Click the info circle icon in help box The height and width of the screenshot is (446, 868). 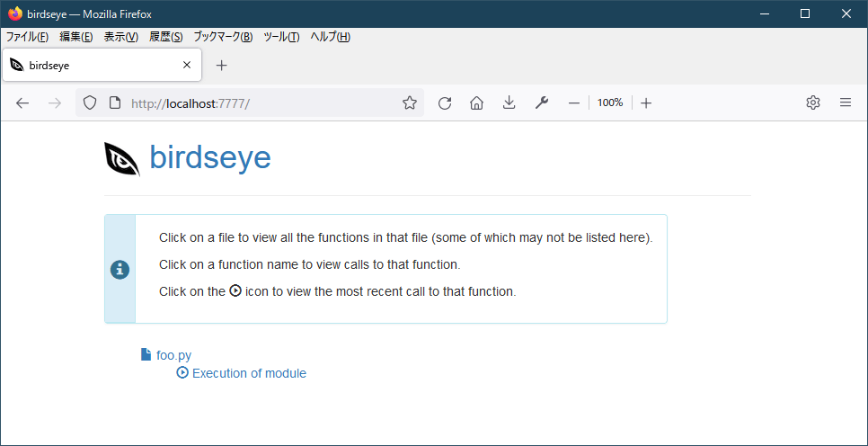tap(120, 270)
